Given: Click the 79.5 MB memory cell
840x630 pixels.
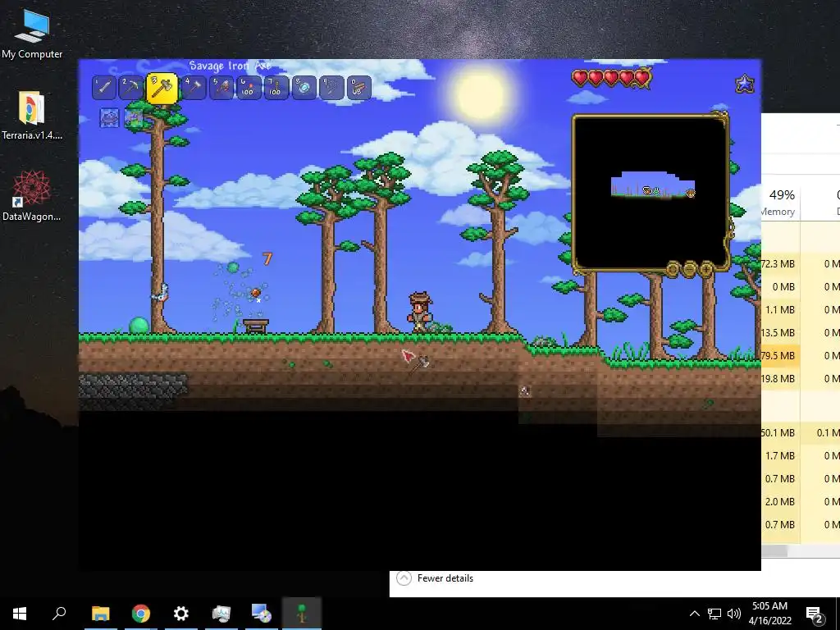Looking at the screenshot, I should (779, 355).
